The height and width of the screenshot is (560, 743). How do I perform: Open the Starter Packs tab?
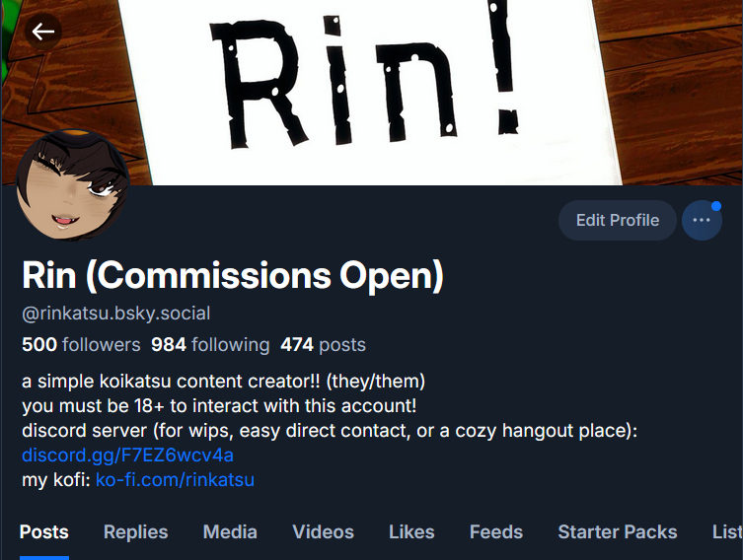pyautogui.click(x=618, y=532)
